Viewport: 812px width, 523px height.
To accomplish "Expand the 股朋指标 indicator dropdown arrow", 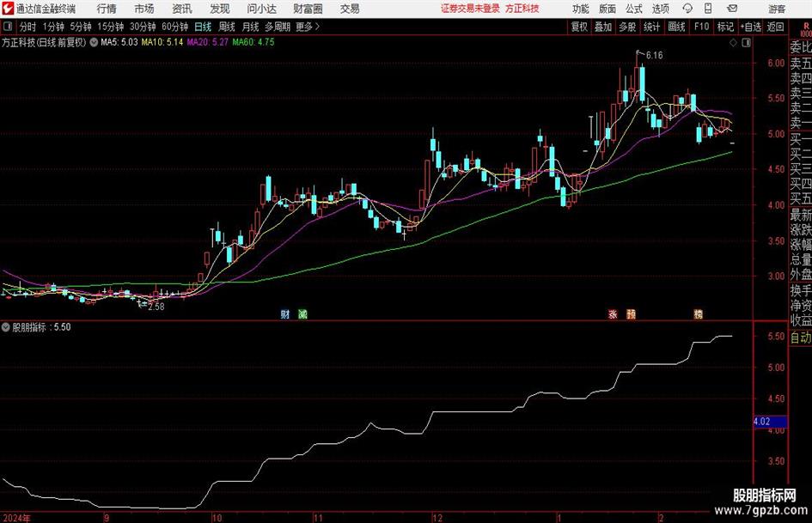I will pos(6,327).
